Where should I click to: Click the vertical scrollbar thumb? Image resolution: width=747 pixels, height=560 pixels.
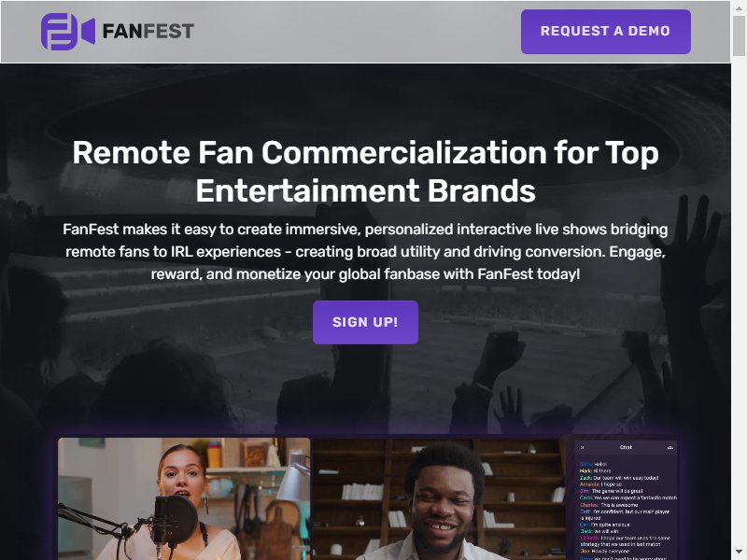(x=739, y=35)
